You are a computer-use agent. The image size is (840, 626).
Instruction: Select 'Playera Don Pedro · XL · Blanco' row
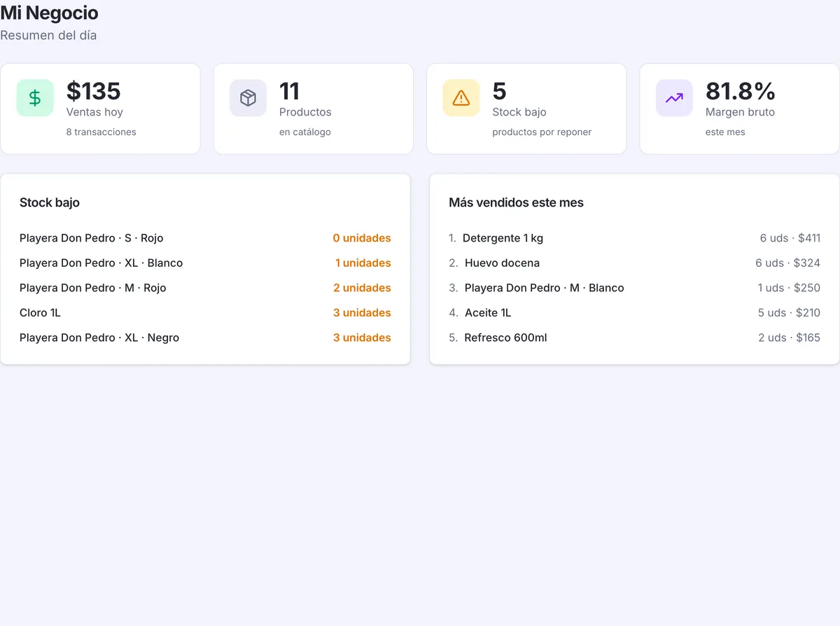click(205, 263)
